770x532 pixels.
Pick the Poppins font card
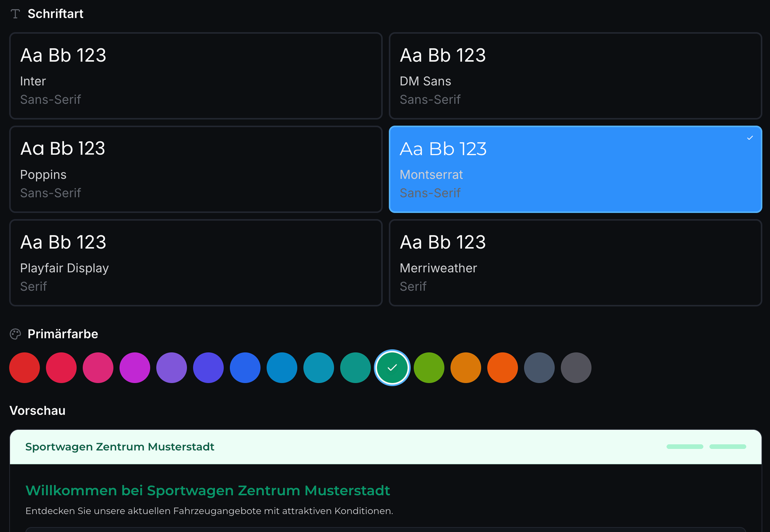[x=196, y=169]
